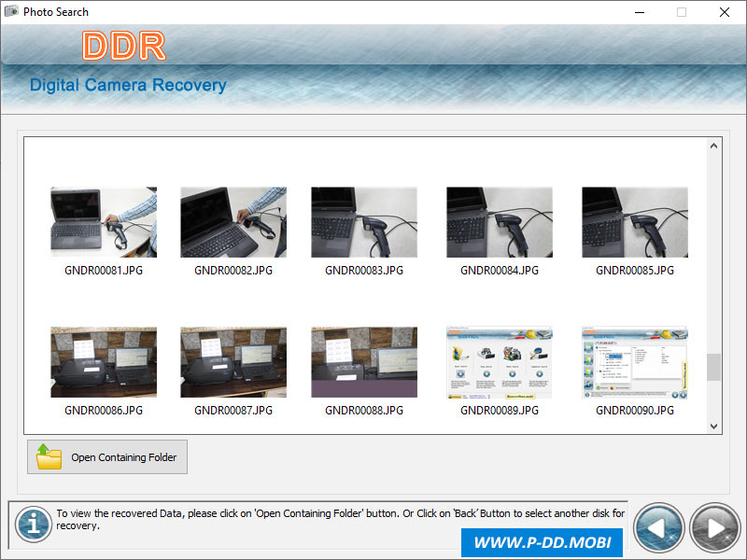Open recovered image GNDR00088.JPG
Image resolution: width=747 pixels, height=560 pixels.
pyautogui.click(x=364, y=361)
